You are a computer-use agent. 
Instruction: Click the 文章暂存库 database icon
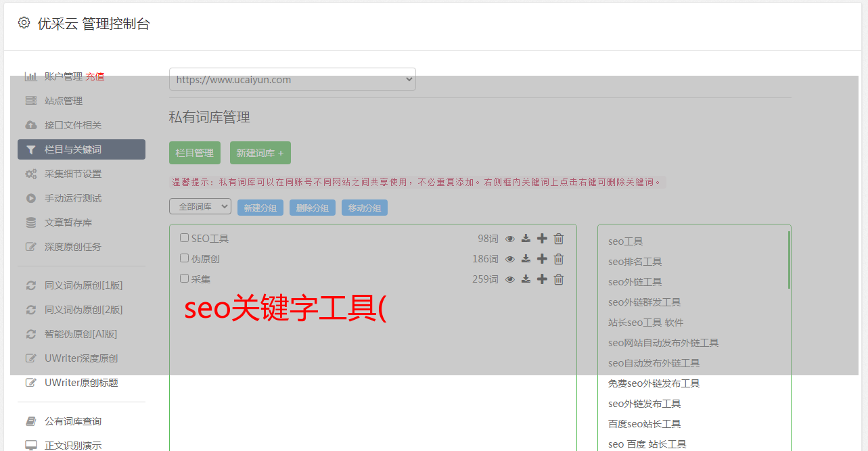click(30, 222)
